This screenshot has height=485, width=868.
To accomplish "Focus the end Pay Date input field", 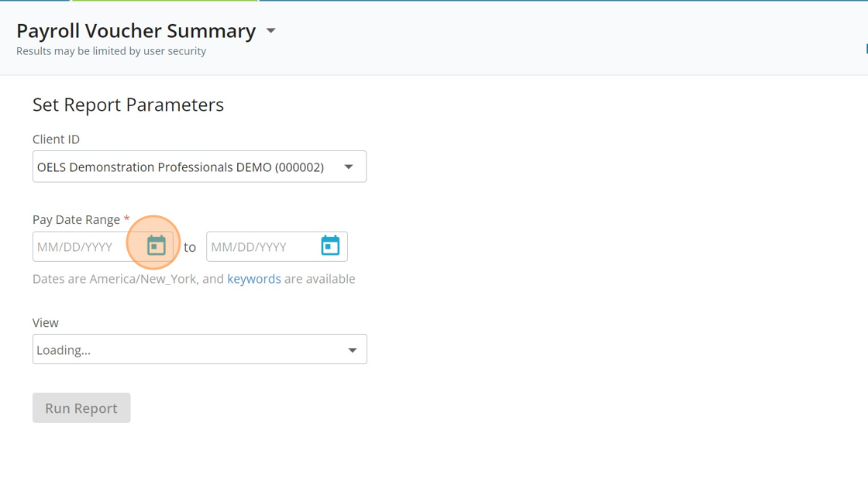I will [x=260, y=247].
